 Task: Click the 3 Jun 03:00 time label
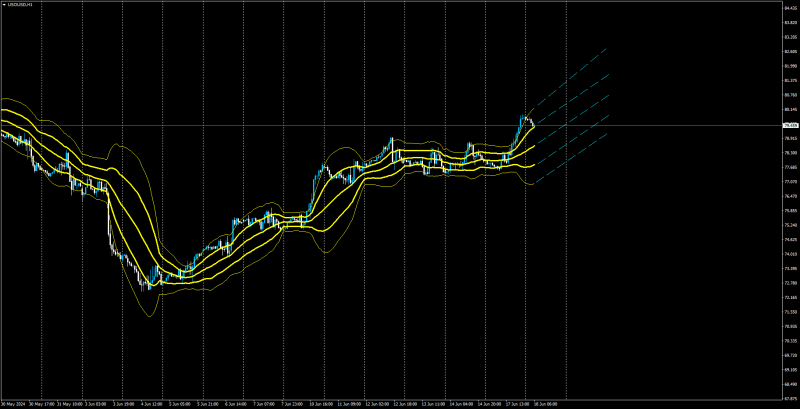click(93, 404)
